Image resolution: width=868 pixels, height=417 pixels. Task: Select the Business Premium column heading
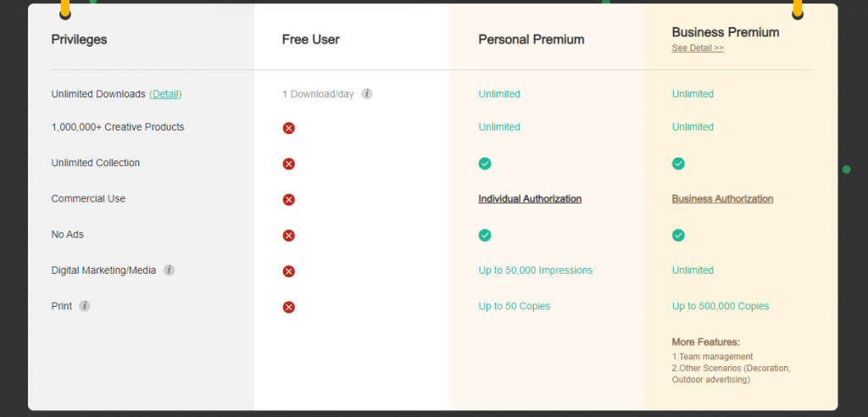726,32
